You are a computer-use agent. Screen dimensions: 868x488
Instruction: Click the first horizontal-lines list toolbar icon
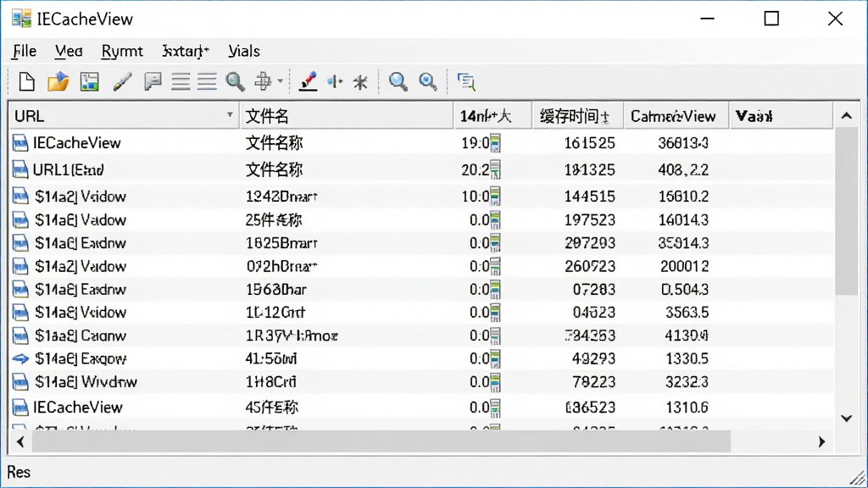pyautogui.click(x=181, y=82)
